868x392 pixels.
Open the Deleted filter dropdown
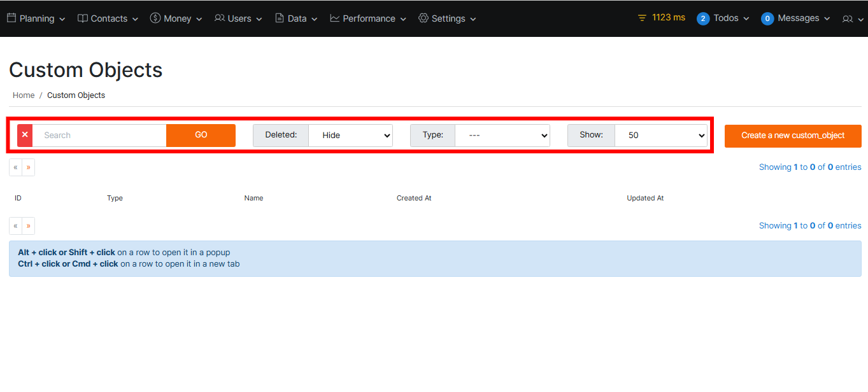[350, 136]
